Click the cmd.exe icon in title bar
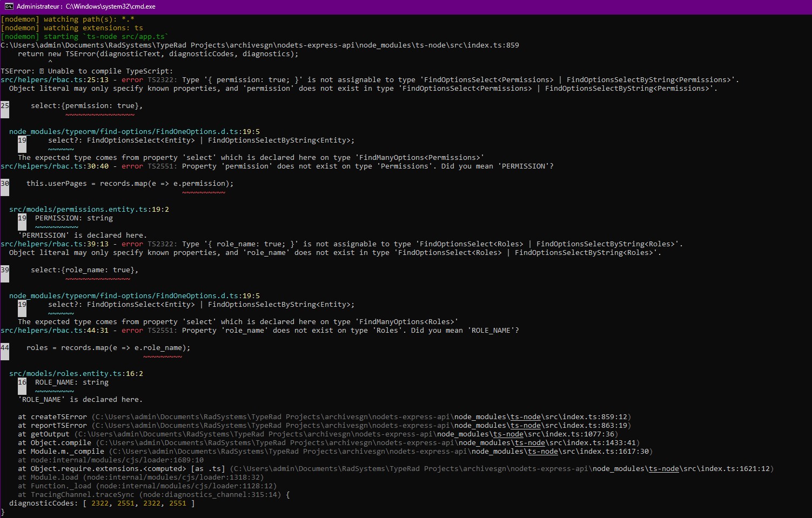812x518 pixels. (x=9, y=6)
